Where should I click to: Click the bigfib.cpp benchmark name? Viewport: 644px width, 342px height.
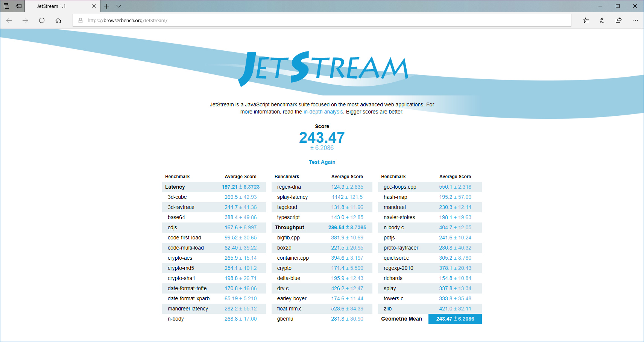pyautogui.click(x=289, y=238)
